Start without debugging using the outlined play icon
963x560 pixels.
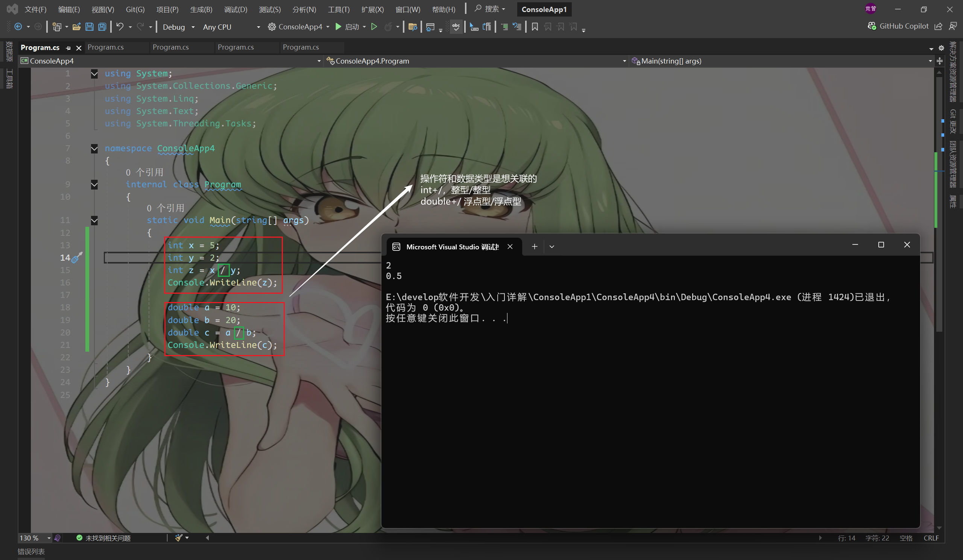374,27
